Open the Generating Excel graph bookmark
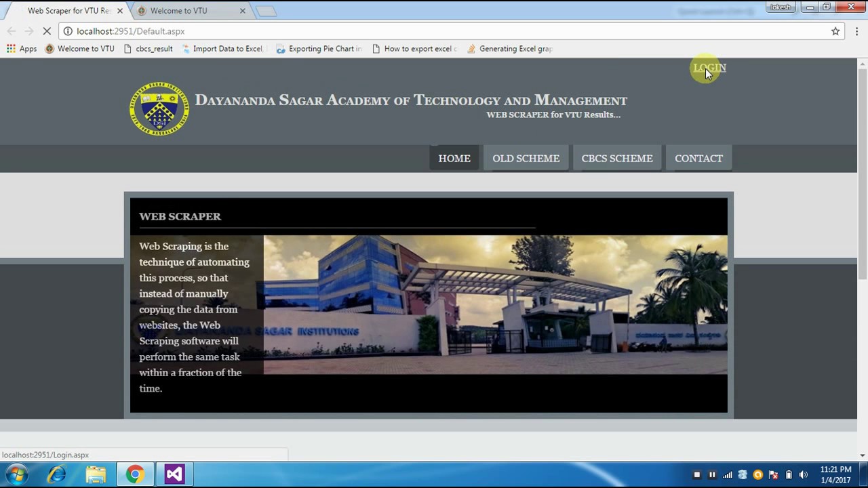The height and width of the screenshot is (488, 868). 509,49
